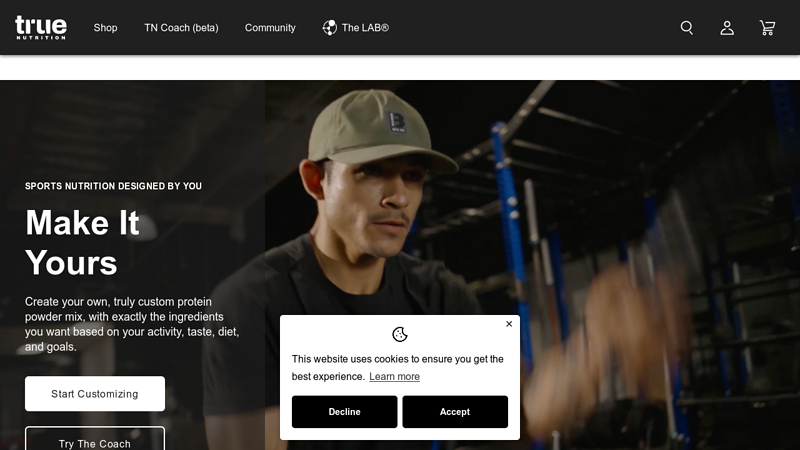This screenshot has height=450, width=800.
Task: Open the shopping cart icon
Action: (767, 28)
